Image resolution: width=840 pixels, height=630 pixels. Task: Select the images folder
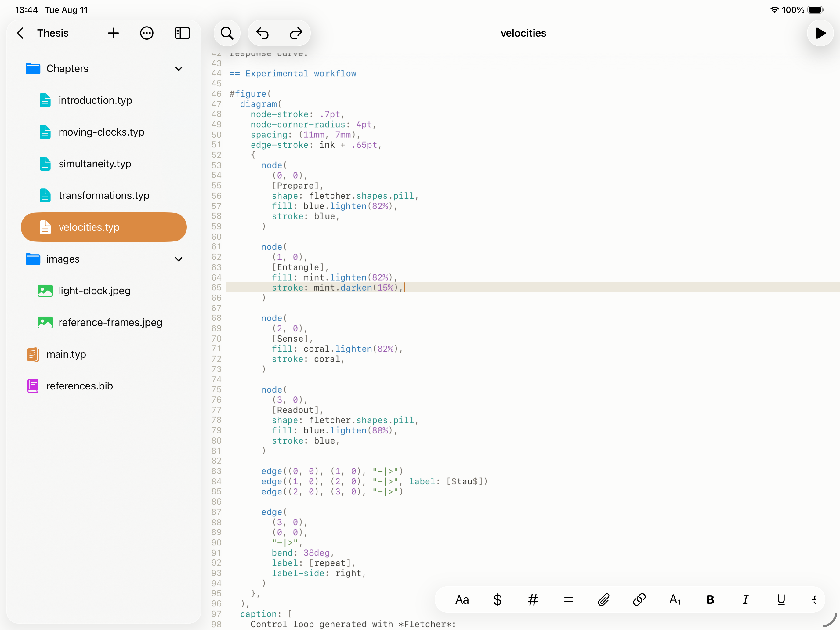click(x=103, y=259)
